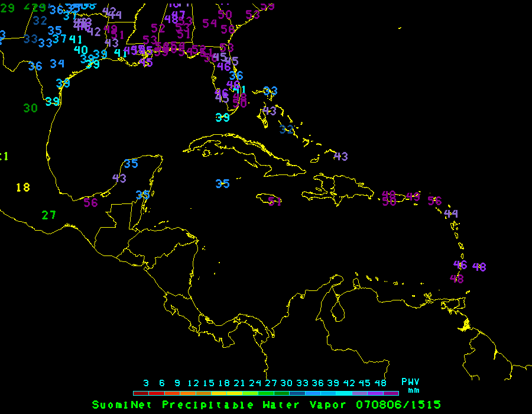Screen dimensions: 532x414
Task: Select the 44 reading in the Leeward Islands
Action: coord(451,214)
